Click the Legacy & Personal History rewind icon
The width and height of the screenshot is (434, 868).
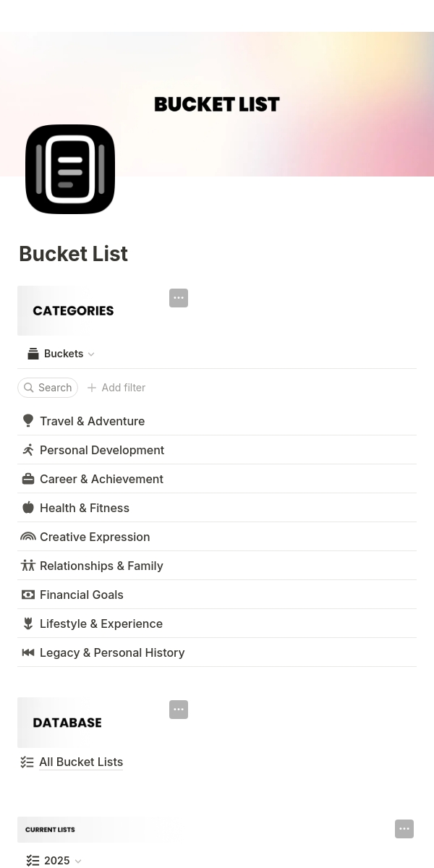click(28, 652)
